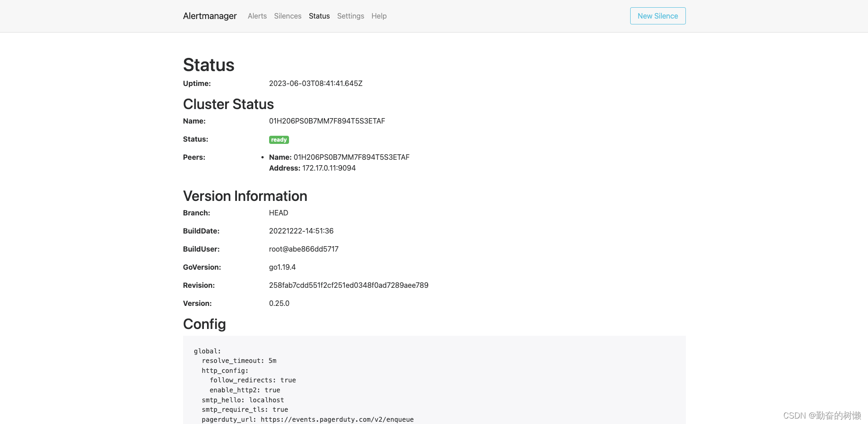
Task: Click the GoVersion value go1.19.4
Action: (282, 267)
